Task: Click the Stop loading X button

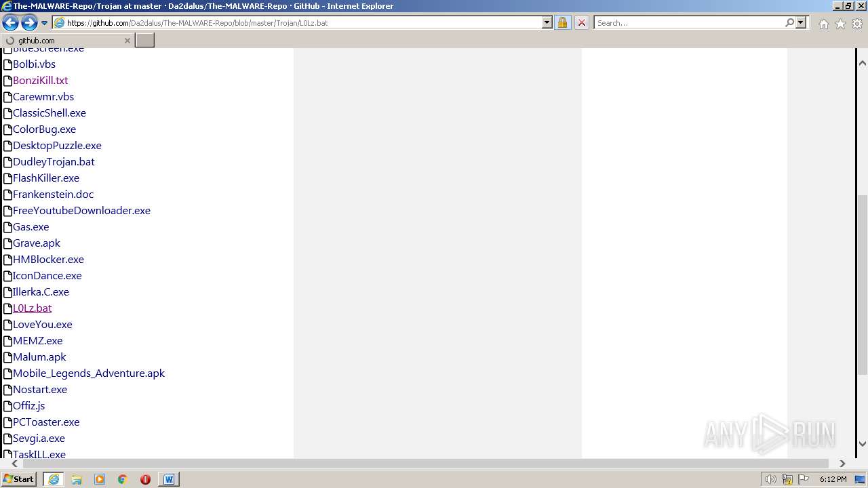Action: [582, 22]
